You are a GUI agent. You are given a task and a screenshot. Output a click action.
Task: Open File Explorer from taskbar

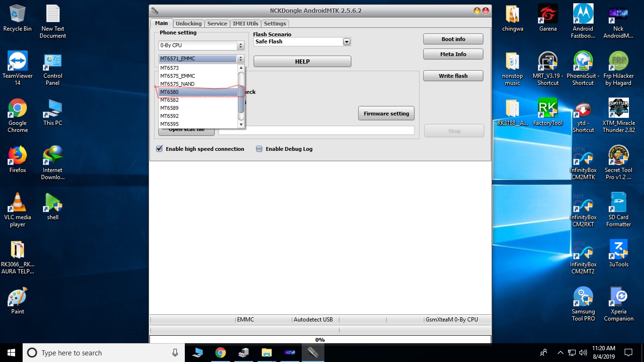(266, 353)
